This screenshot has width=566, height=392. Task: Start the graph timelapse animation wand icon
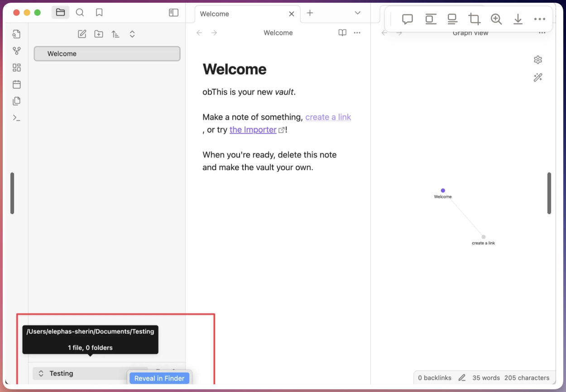coord(538,77)
